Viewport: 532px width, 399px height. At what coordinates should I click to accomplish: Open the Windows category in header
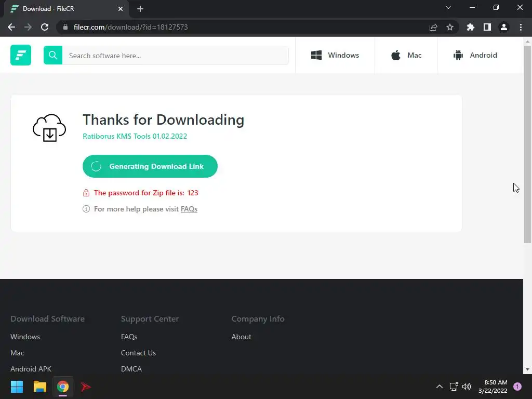(x=335, y=55)
